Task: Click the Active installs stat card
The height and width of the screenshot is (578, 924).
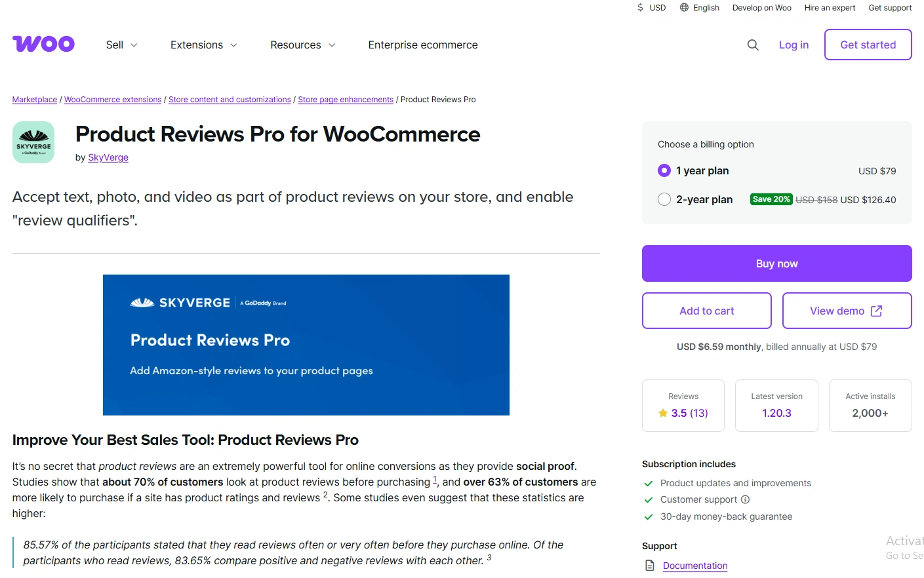Action: tap(870, 406)
